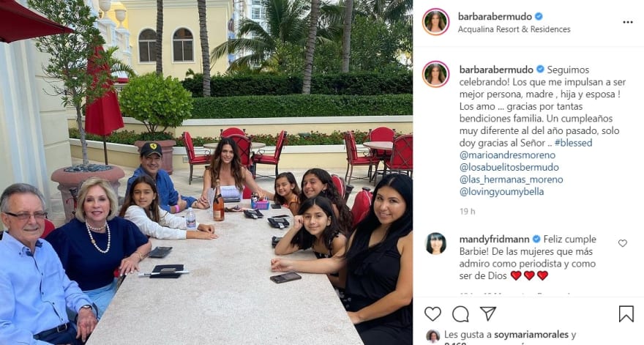The height and width of the screenshot is (345, 644).
Task: Open the #blessed hashtag
Action: [573, 143]
